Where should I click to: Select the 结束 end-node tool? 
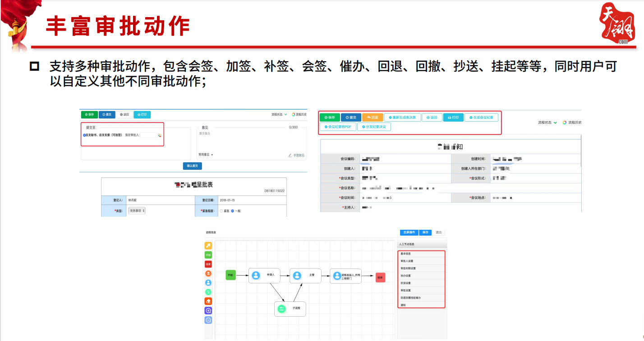209,265
